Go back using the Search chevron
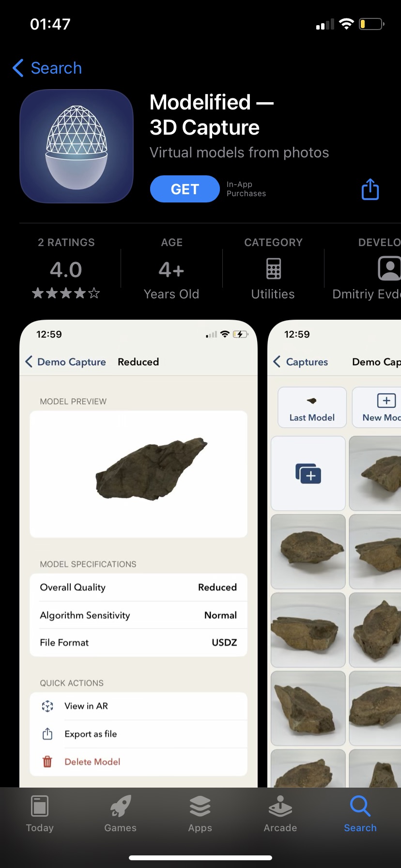The image size is (401, 868). point(18,68)
